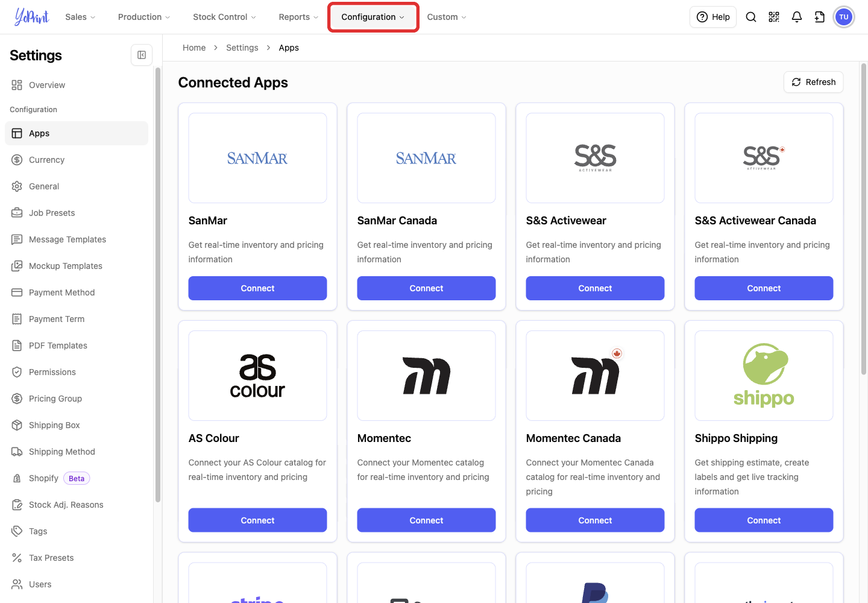This screenshot has width=868, height=603.
Task: Refresh the connected apps list
Action: 814,82
